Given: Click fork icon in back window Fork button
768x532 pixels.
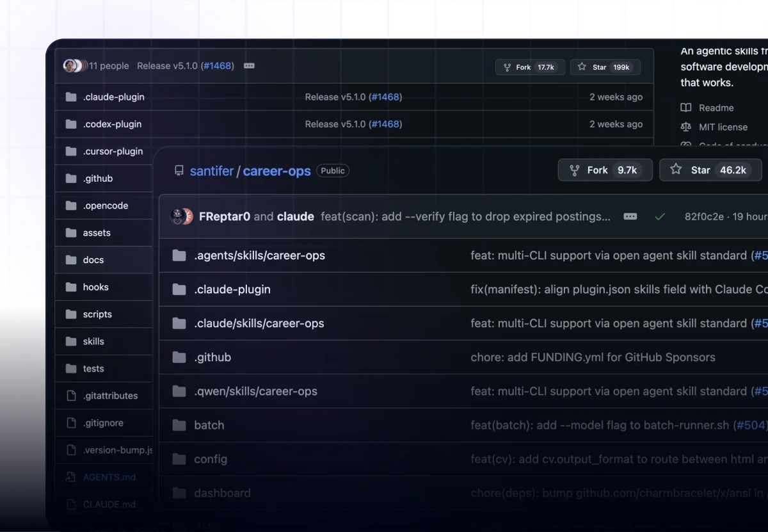Looking at the screenshot, I should point(507,67).
